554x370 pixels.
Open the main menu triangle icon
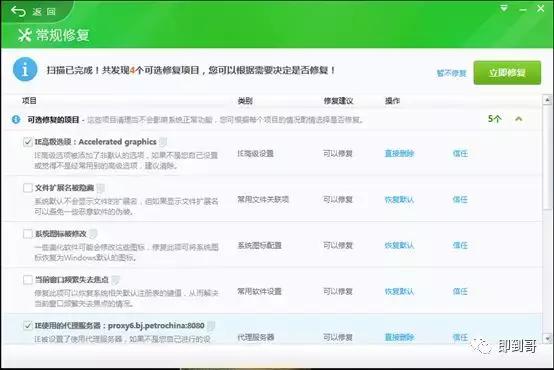(x=504, y=8)
